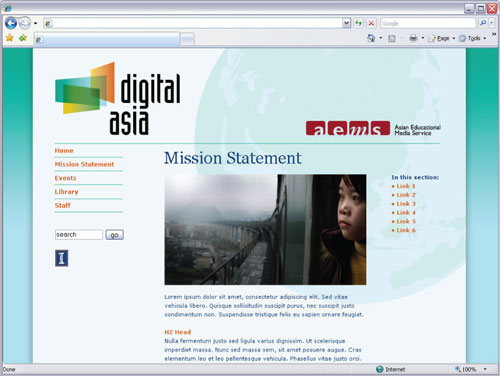Image resolution: width=500 pixels, height=376 pixels.
Task: Open the Tools menu in toolbar
Action: point(472,38)
